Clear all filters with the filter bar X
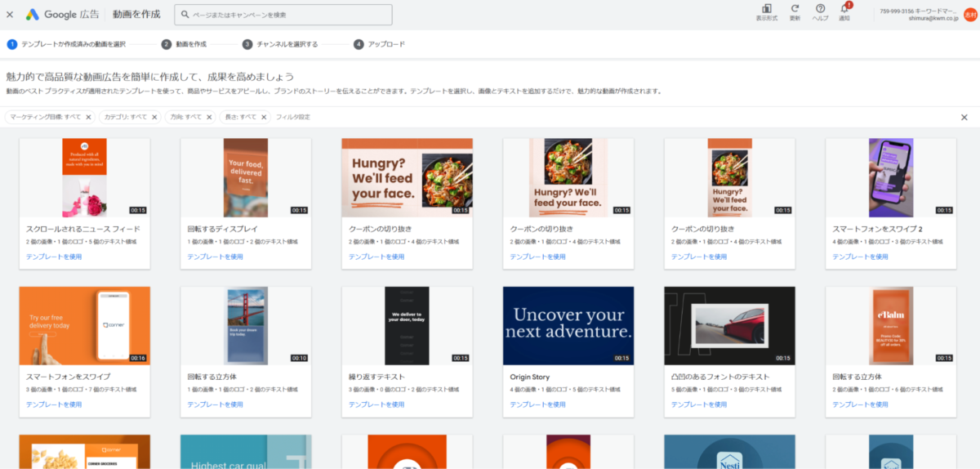This screenshot has width=980, height=469. pos(964,117)
